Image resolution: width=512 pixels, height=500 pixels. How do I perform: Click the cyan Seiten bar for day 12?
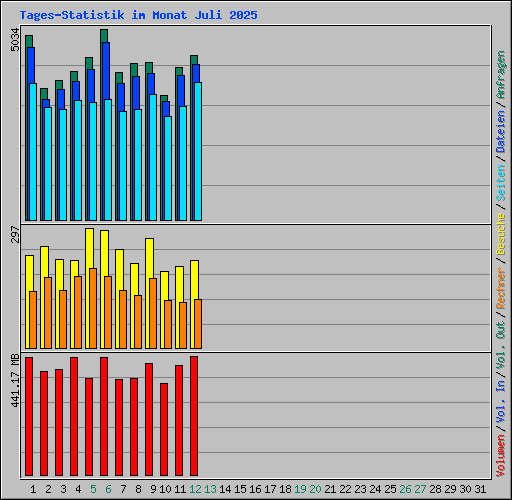[x=198, y=151]
